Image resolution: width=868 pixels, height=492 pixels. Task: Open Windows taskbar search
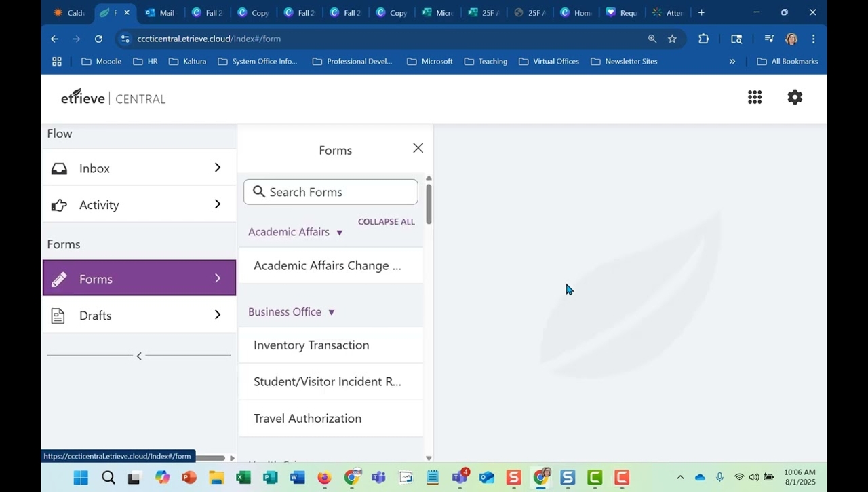108,478
